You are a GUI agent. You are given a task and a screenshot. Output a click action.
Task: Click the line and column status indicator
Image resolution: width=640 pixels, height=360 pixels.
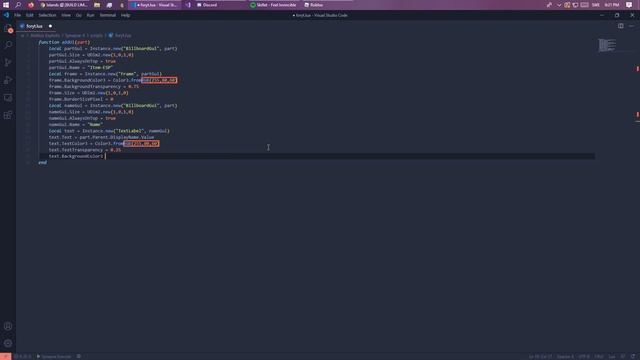tap(540, 357)
